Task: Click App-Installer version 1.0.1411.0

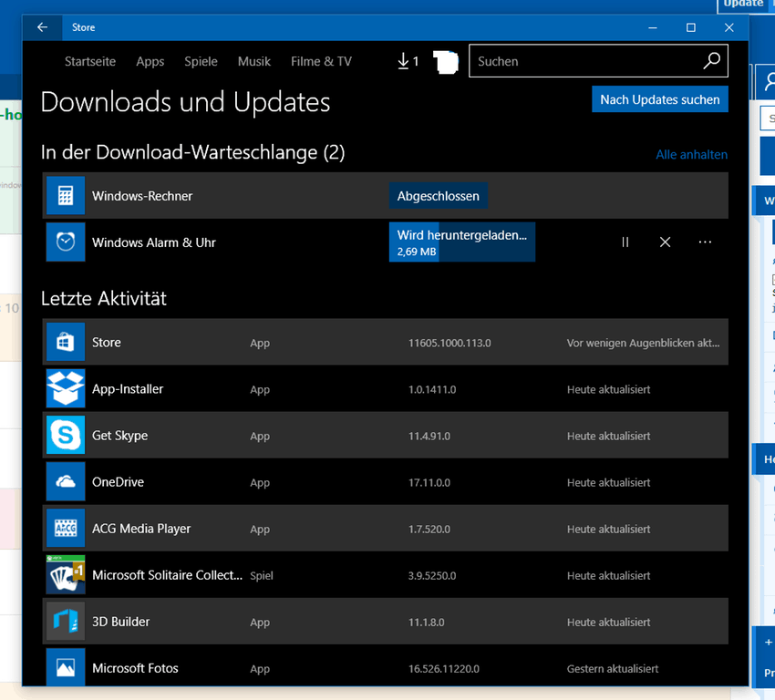Action: [432, 389]
